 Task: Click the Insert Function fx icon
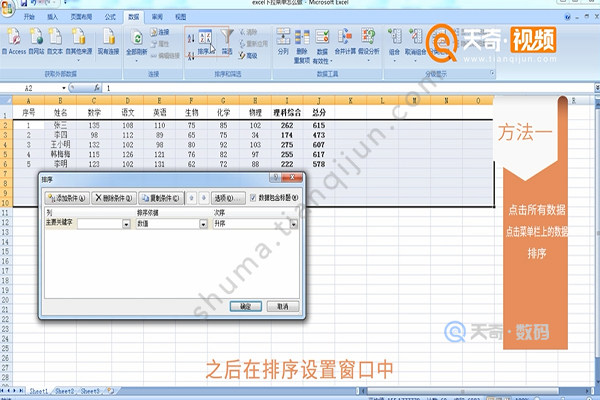[97, 88]
